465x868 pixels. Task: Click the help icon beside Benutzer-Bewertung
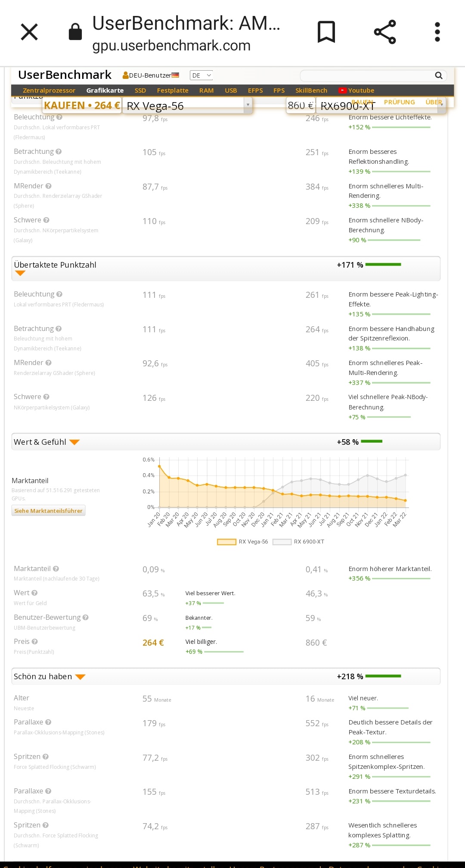(x=86, y=618)
